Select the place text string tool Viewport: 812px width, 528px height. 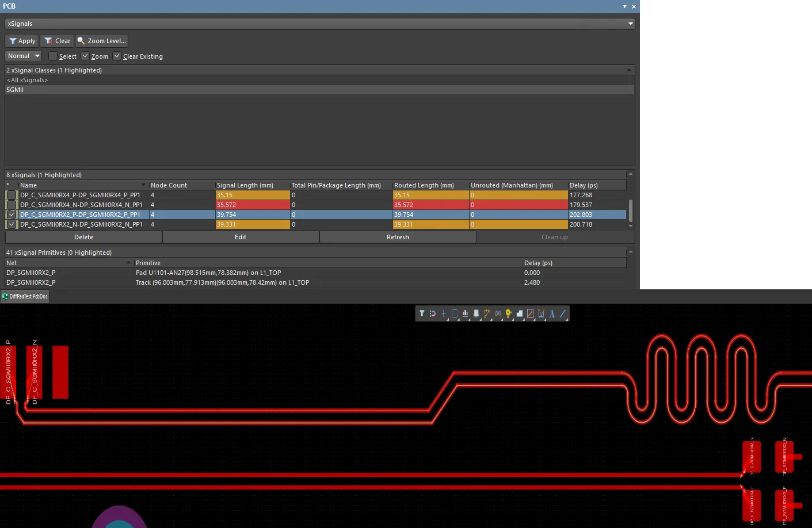point(552,313)
